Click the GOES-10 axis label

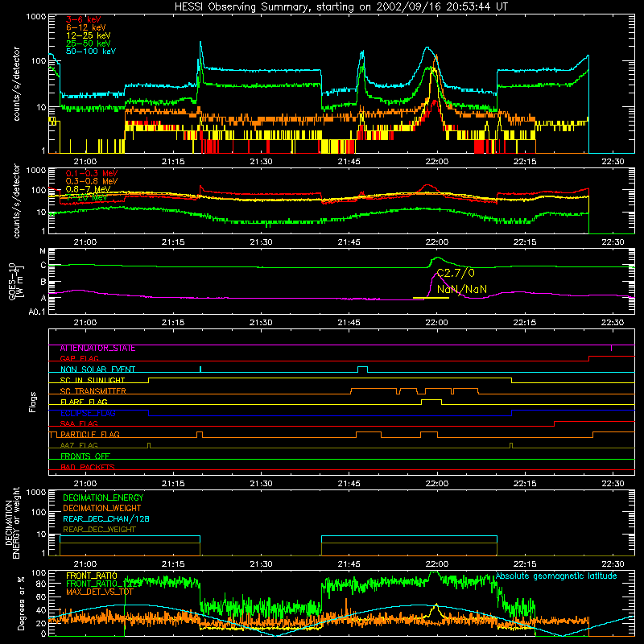[15, 281]
